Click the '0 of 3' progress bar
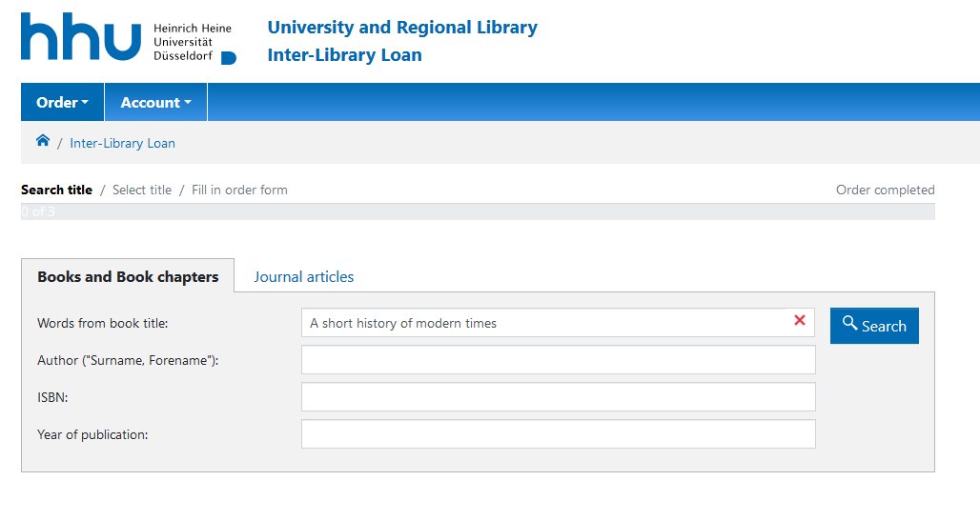The height and width of the screenshot is (521, 980). click(x=477, y=211)
